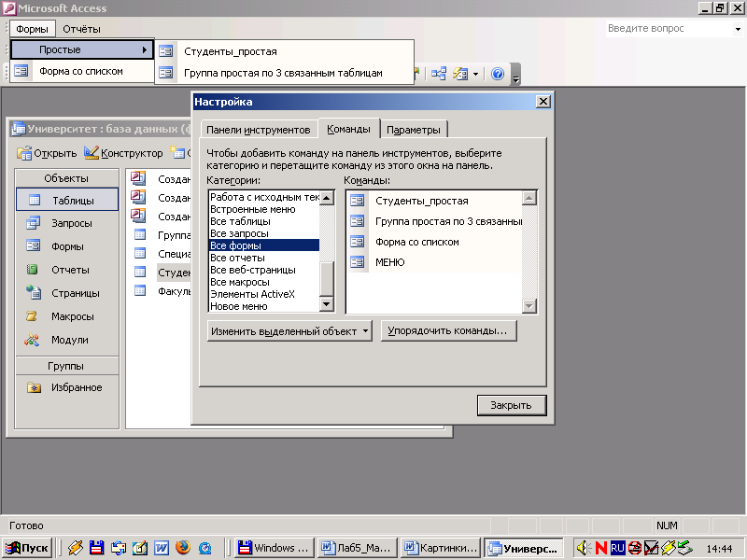Select Отчеты object type
The height and width of the screenshot is (560, 747).
click(x=67, y=270)
